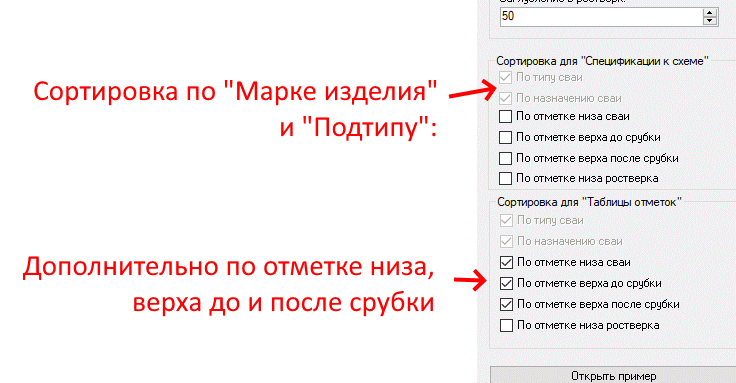Click the group title Сортировка для "Спецификации к схеме"

tap(602, 61)
